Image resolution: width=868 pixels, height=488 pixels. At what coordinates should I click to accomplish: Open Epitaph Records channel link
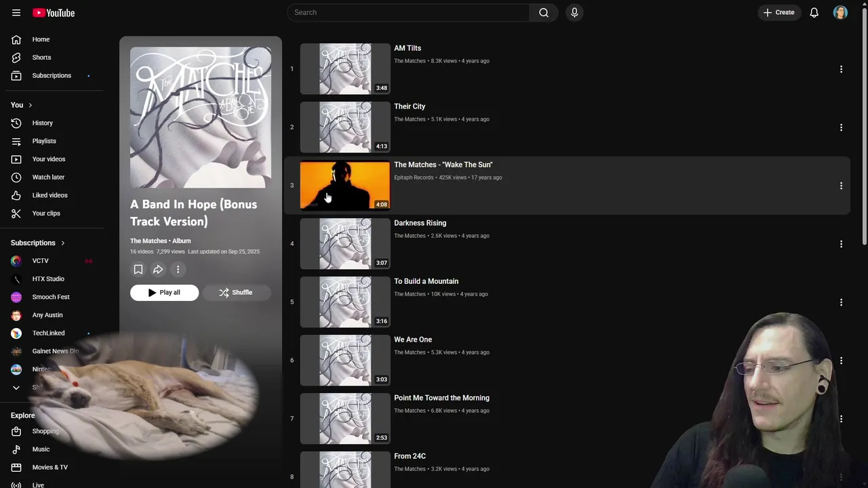coord(414,178)
